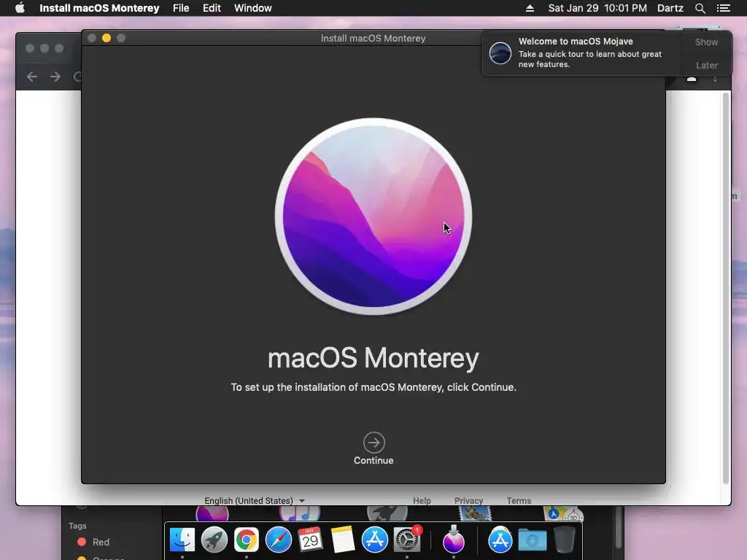Select the Red tag in the Finder sidebar
The width and height of the screenshot is (747, 560).
(x=93, y=542)
